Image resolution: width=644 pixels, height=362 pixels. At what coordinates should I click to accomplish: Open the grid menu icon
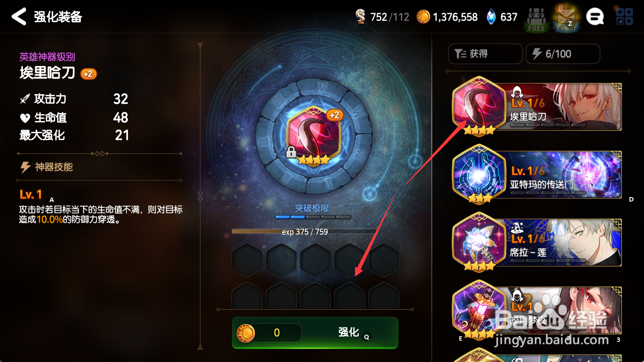[624, 16]
